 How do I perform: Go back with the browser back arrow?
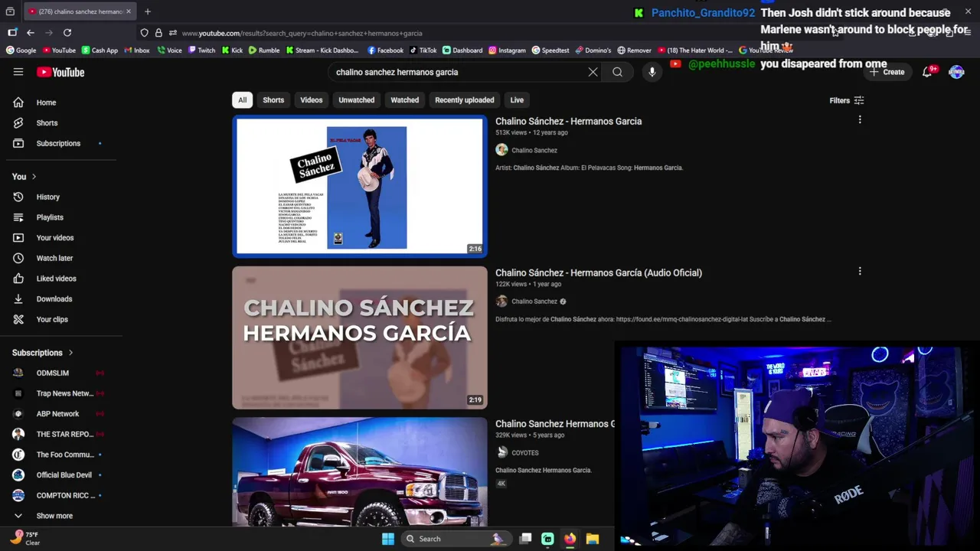[x=31, y=33]
